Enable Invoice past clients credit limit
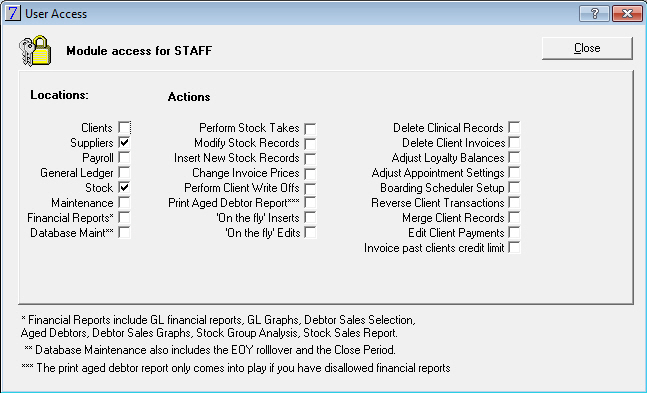This screenshot has height=393, width=647. tap(514, 247)
